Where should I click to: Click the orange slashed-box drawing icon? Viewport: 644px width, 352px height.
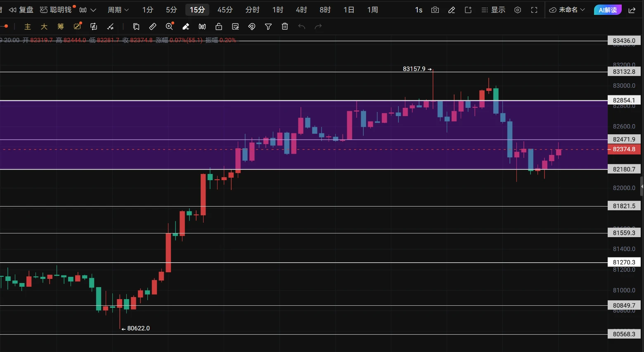(x=77, y=26)
